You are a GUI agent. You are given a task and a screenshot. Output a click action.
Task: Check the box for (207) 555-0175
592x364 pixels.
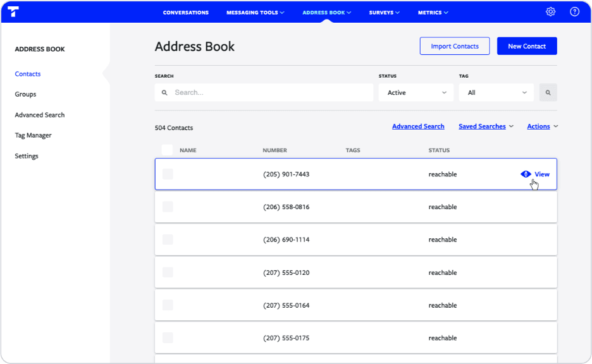click(168, 337)
